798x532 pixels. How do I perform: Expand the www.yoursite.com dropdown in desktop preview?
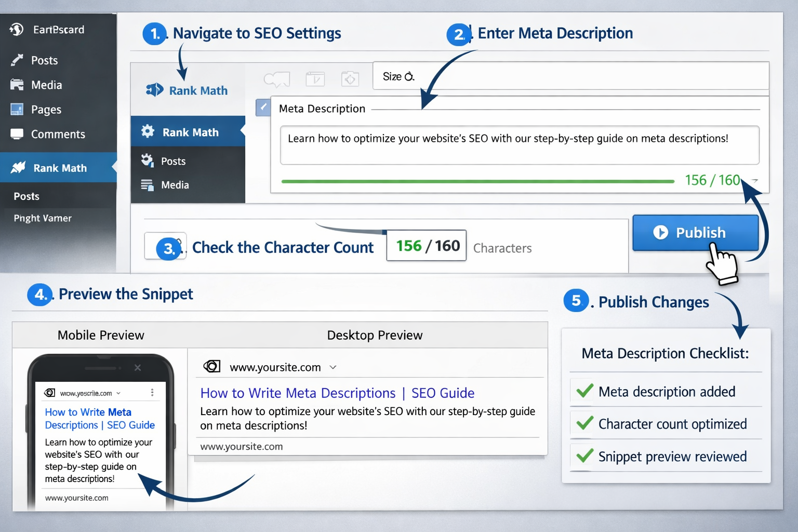(x=333, y=367)
